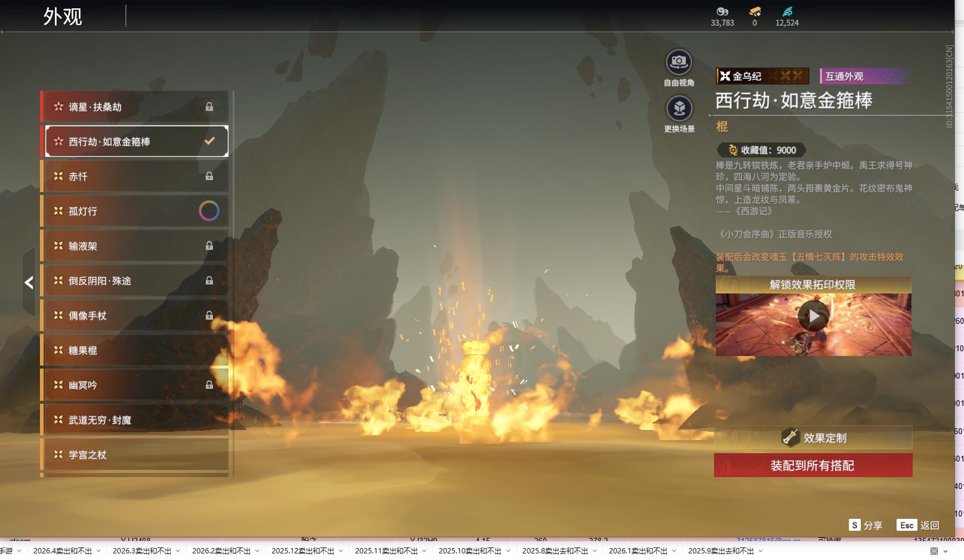Screen dimensions: 964x560
Task: Open the color ring on 孤灯行
Action: click(x=209, y=211)
